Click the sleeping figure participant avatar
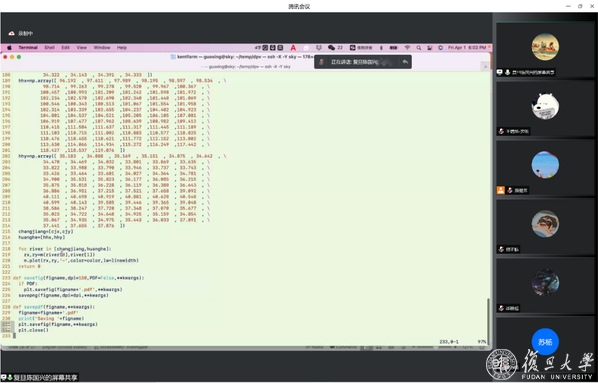Viewport: 598px width, 383px height. coord(545,224)
